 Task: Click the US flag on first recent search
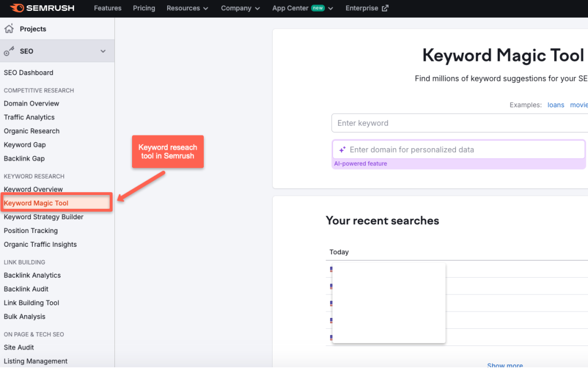click(332, 269)
